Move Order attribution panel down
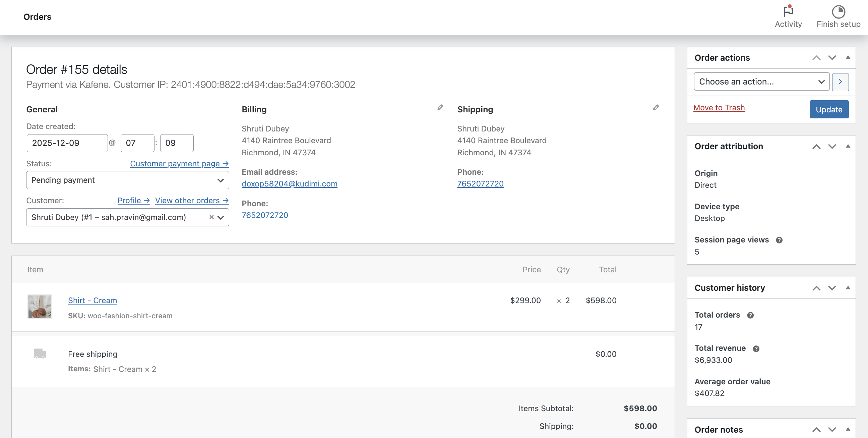 pos(832,146)
